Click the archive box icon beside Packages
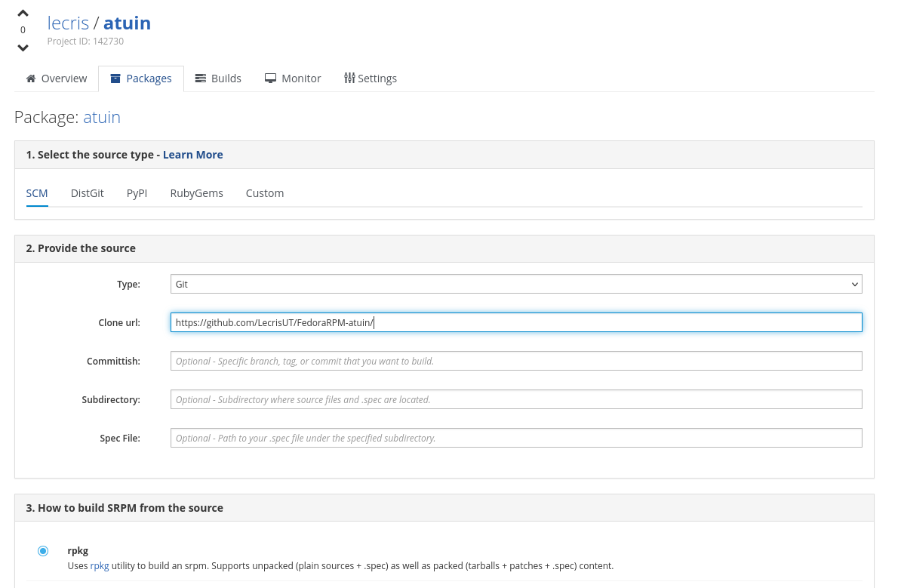 (115, 79)
